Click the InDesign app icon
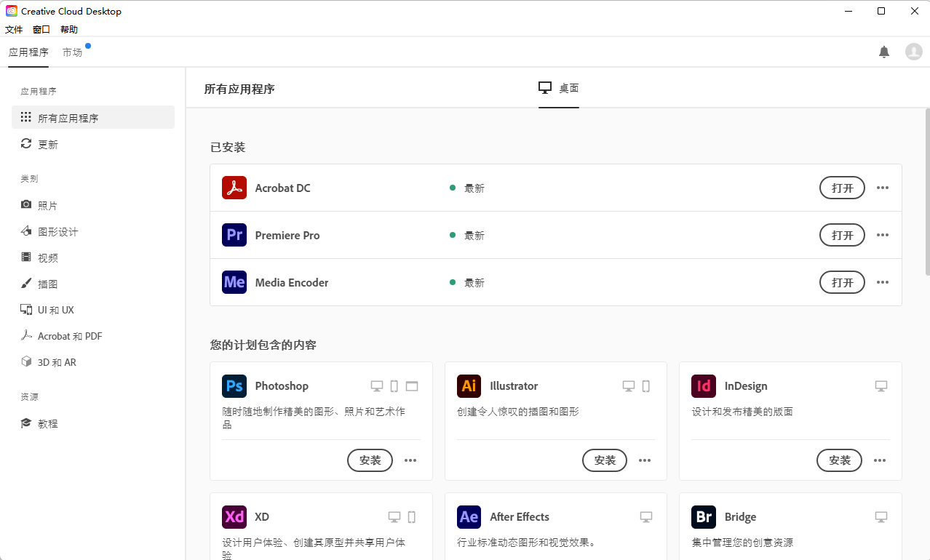The image size is (930, 560). coord(704,385)
